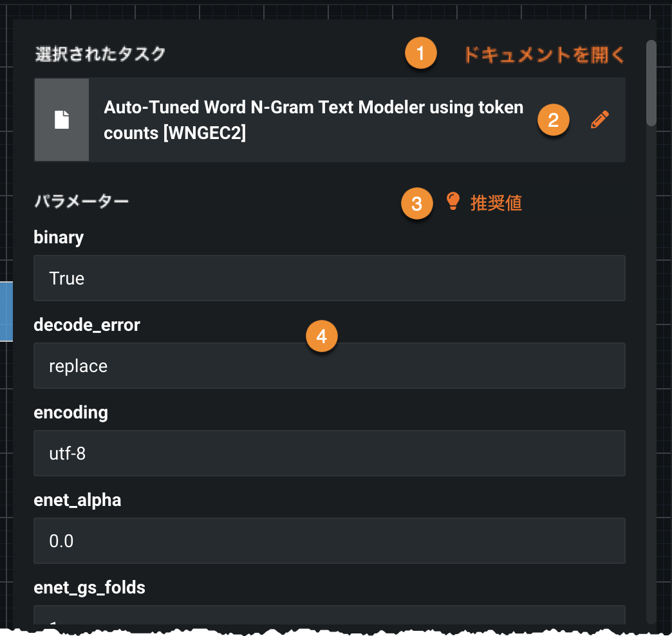Click the enet_gs_folds input field
Image resolution: width=672 pixels, height=636 pixels.
329,617
